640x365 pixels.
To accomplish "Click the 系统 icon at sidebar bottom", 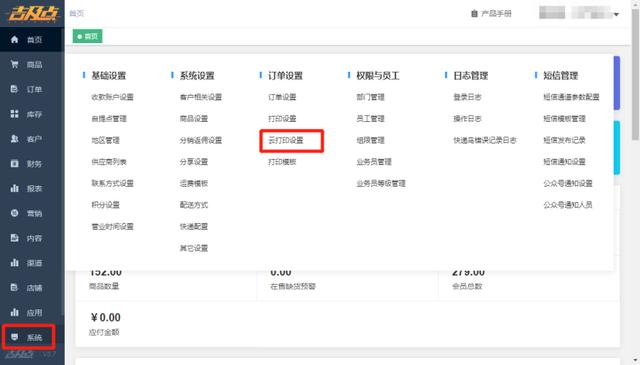I will pyautogui.click(x=14, y=337).
